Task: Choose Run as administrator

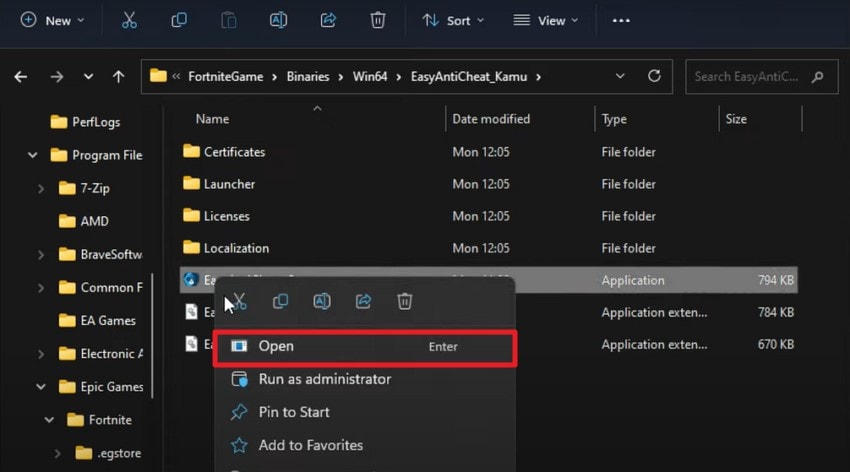Action: point(364,379)
